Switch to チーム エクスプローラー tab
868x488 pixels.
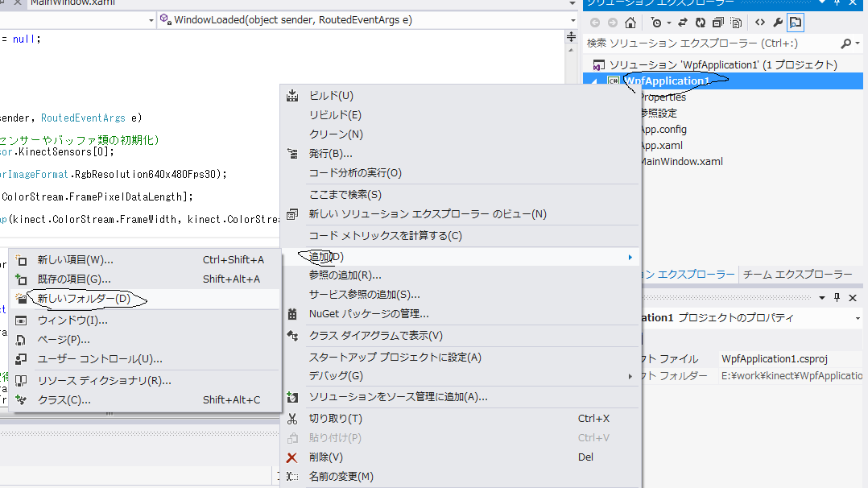pyautogui.click(x=797, y=274)
